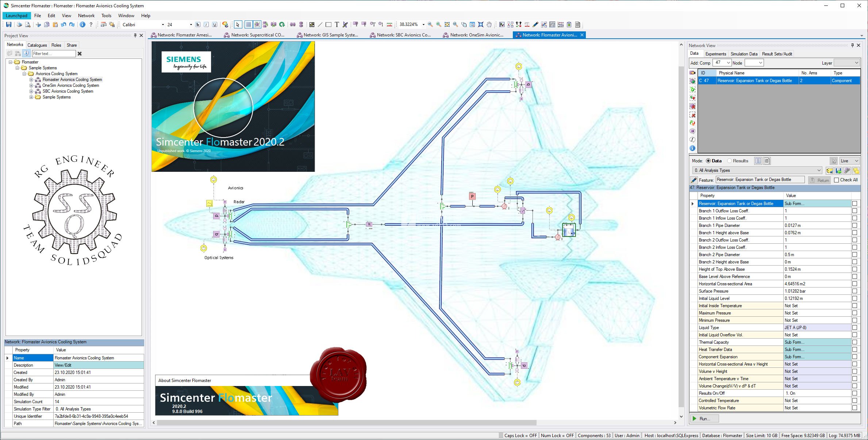This screenshot has width=868, height=440.
Task: Click into the Filter text field
Action: pos(54,54)
